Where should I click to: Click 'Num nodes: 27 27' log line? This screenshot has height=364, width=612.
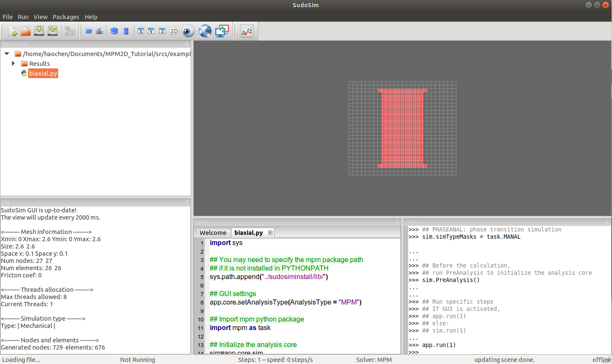point(26,261)
